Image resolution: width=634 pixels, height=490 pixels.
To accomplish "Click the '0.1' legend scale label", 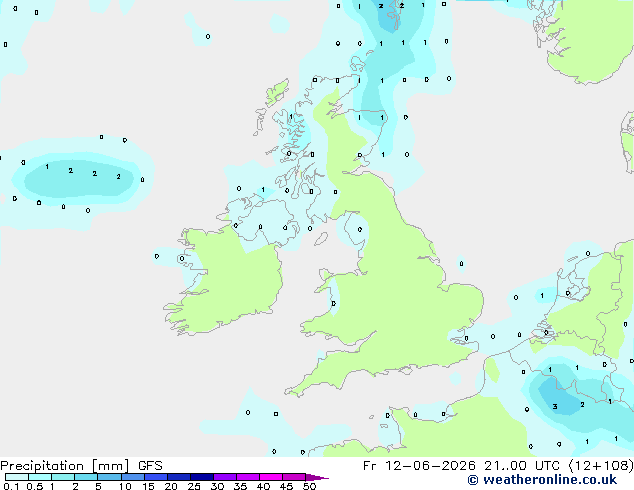I will coord(11,486).
